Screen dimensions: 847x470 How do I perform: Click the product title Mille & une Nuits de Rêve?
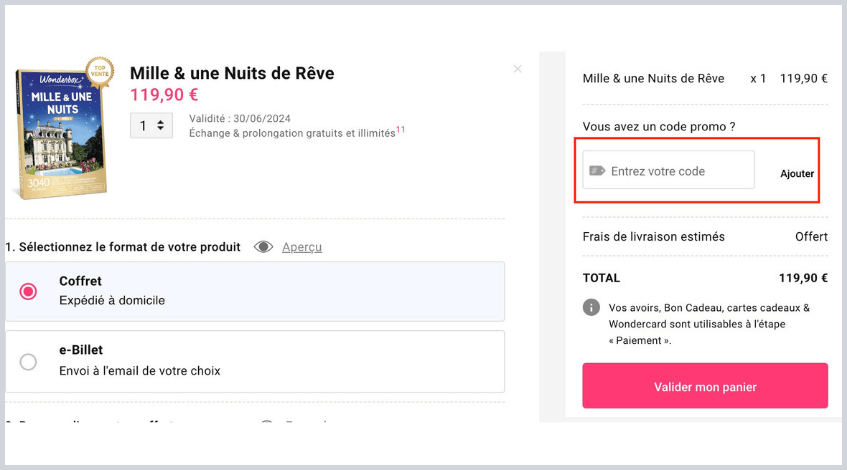pyautogui.click(x=232, y=73)
